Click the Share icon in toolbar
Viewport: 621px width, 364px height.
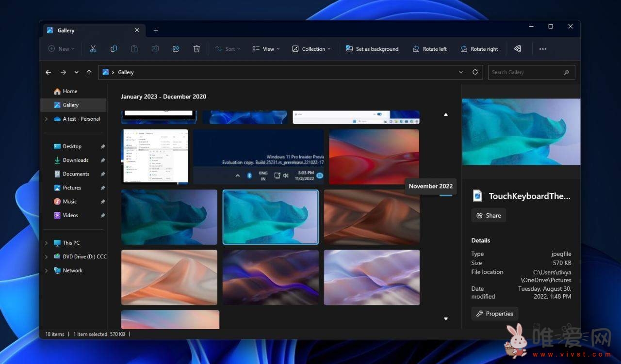point(176,49)
